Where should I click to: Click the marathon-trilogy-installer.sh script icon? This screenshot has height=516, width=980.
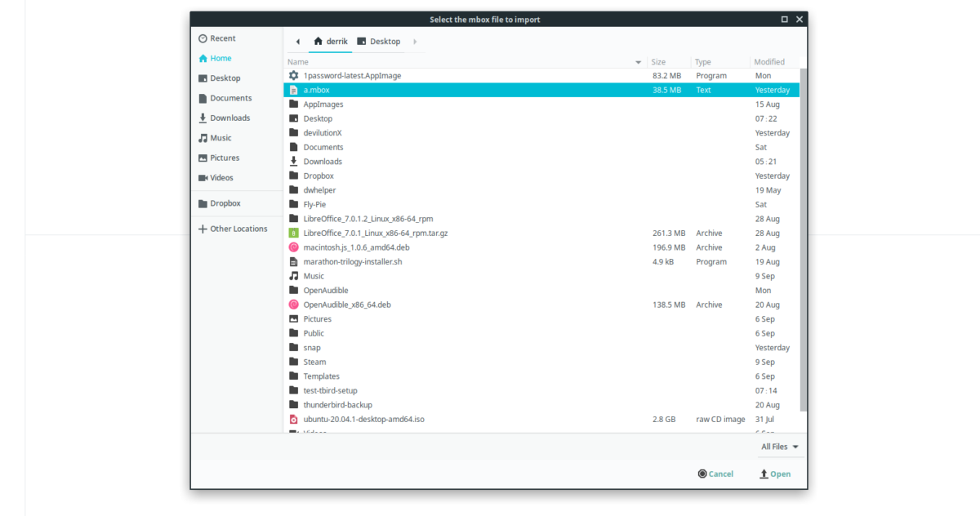pos(294,262)
